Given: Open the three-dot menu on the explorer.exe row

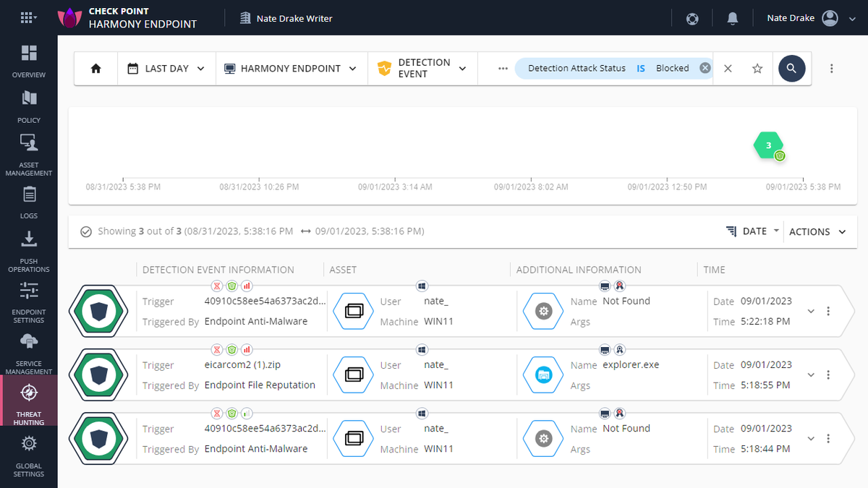Looking at the screenshot, I should (x=828, y=374).
